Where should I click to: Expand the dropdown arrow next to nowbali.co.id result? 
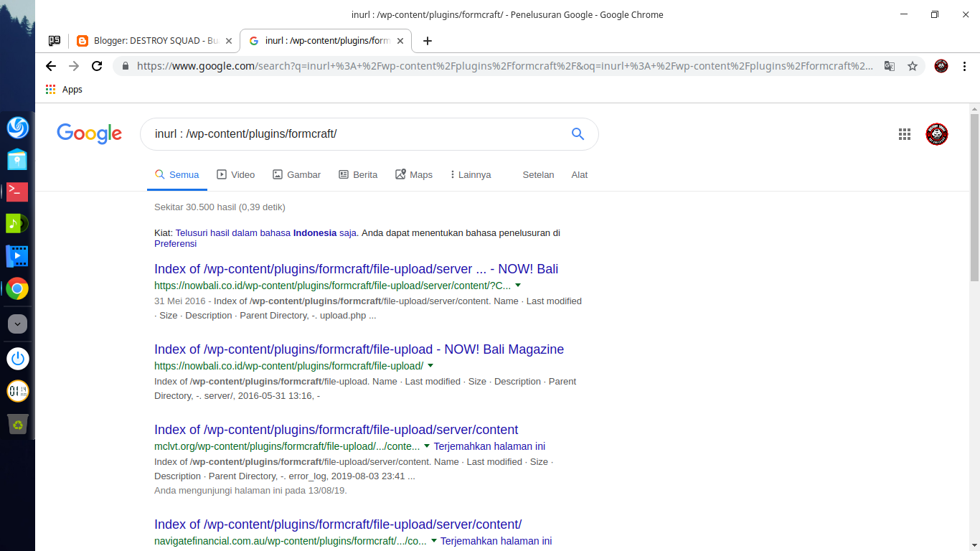(518, 285)
